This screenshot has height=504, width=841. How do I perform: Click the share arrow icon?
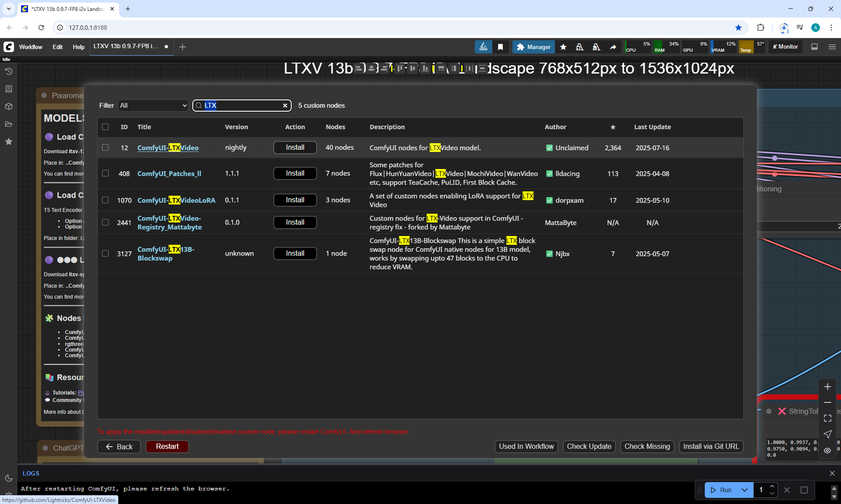[x=613, y=47]
